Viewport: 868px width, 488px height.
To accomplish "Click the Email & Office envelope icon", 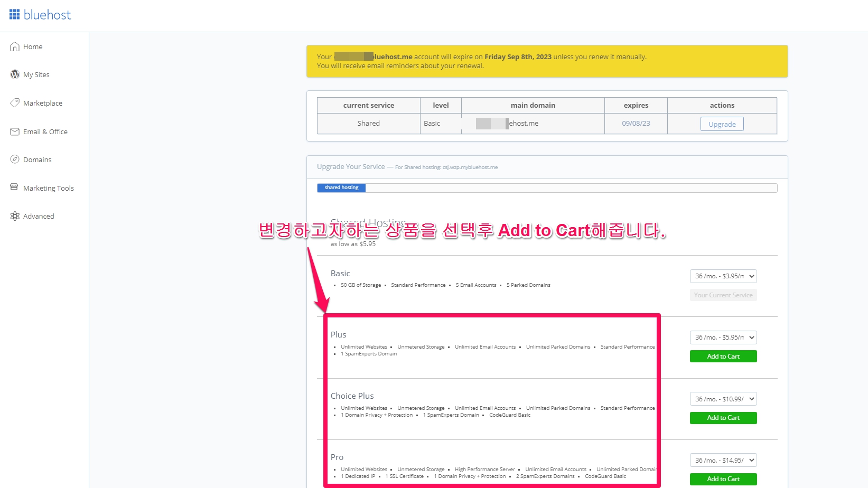I will pos(15,132).
